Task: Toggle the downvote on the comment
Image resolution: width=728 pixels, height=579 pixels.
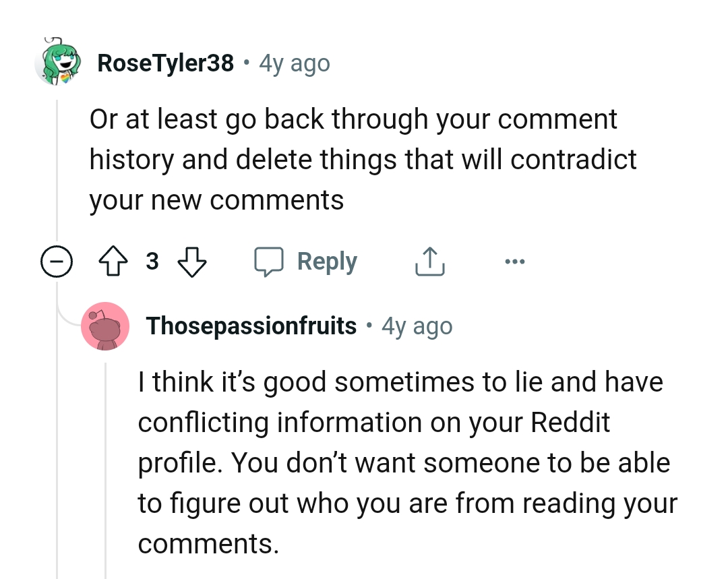Action: pos(191,262)
